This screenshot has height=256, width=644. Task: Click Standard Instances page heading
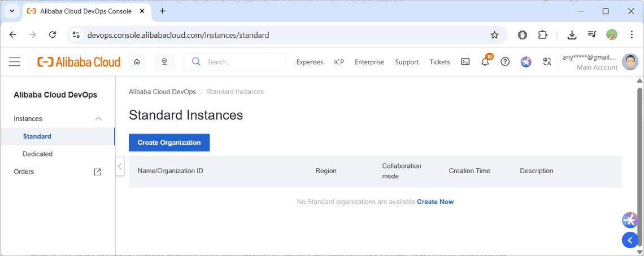186,115
